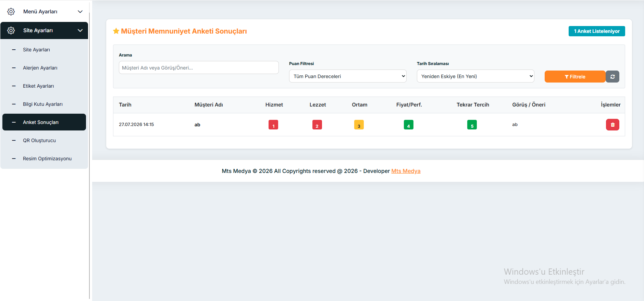Screen dimensions: 644x301
Task: Click the Hizmet score badge 1
Action: click(x=273, y=125)
